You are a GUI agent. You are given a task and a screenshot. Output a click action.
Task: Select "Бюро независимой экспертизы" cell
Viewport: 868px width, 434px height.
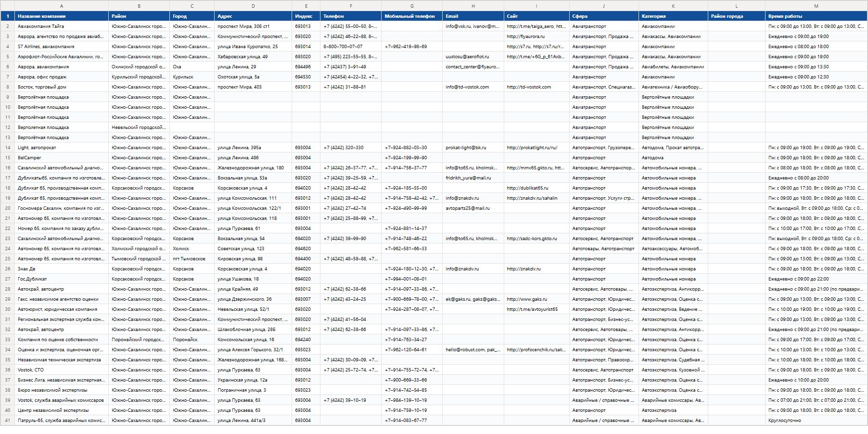(x=62, y=390)
